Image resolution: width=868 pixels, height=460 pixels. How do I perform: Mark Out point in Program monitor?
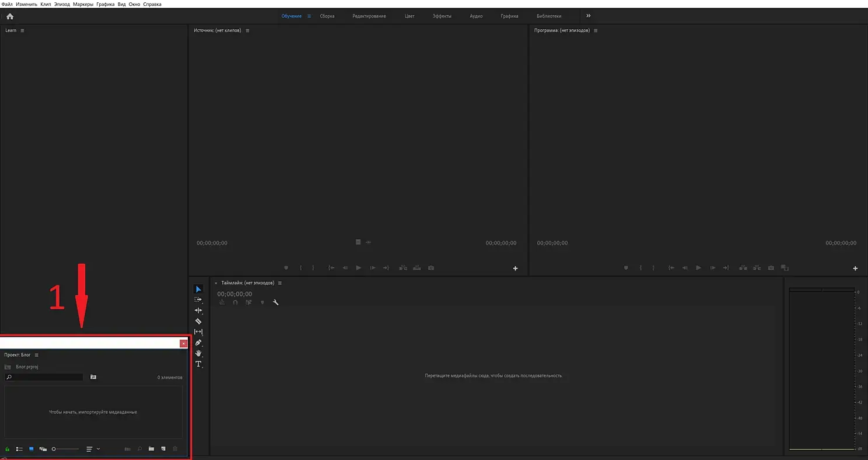pos(653,268)
